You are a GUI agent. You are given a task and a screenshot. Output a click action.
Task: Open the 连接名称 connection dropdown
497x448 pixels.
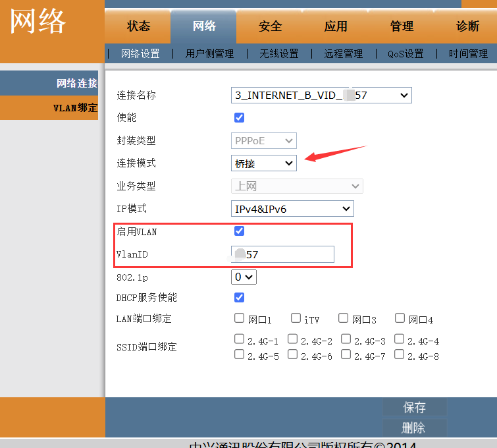[321, 96]
